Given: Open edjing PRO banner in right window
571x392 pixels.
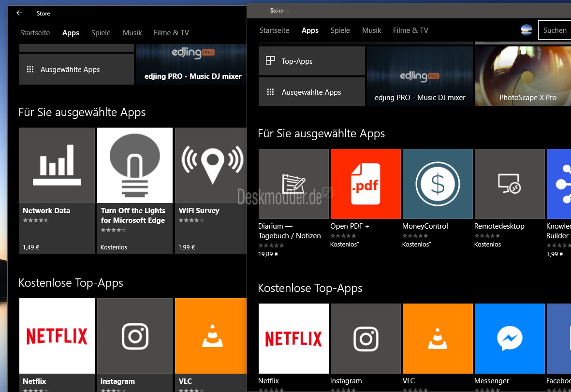Looking at the screenshot, I should pyautogui.click(x=420, y=76).
